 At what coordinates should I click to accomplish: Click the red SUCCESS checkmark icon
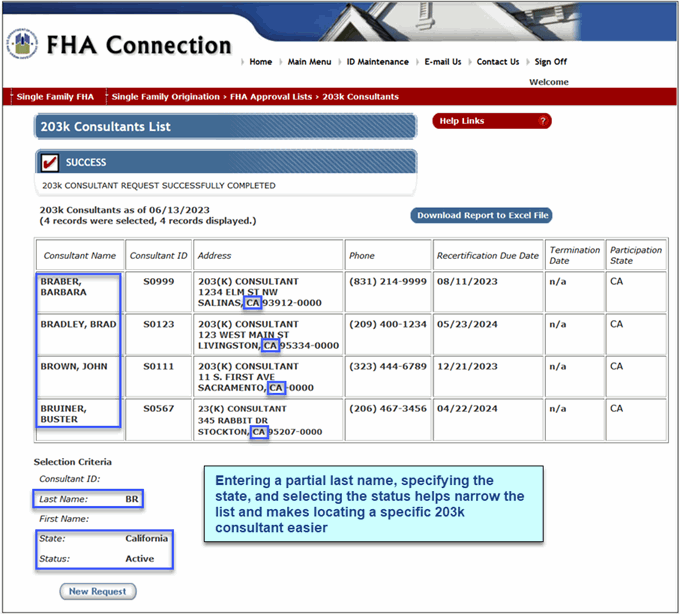50,162
